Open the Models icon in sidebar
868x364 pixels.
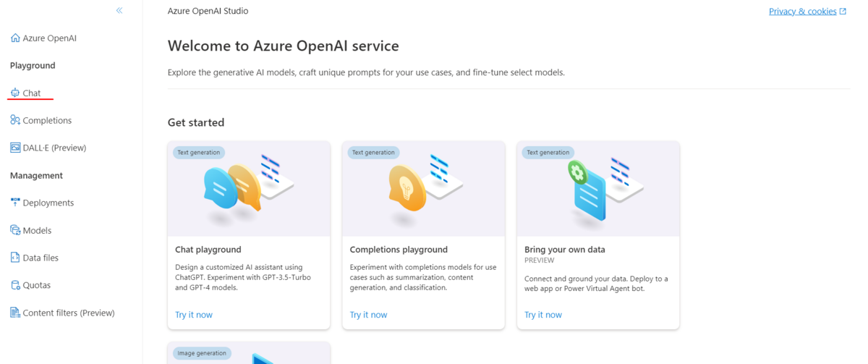point(15,230)
